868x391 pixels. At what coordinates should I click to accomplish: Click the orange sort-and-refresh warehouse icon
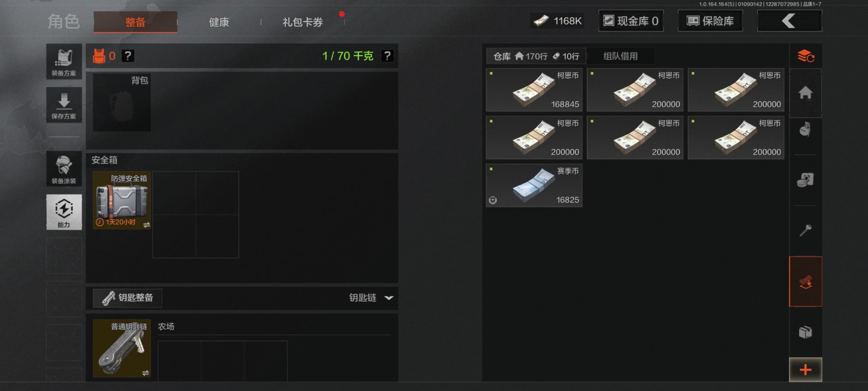806,56
